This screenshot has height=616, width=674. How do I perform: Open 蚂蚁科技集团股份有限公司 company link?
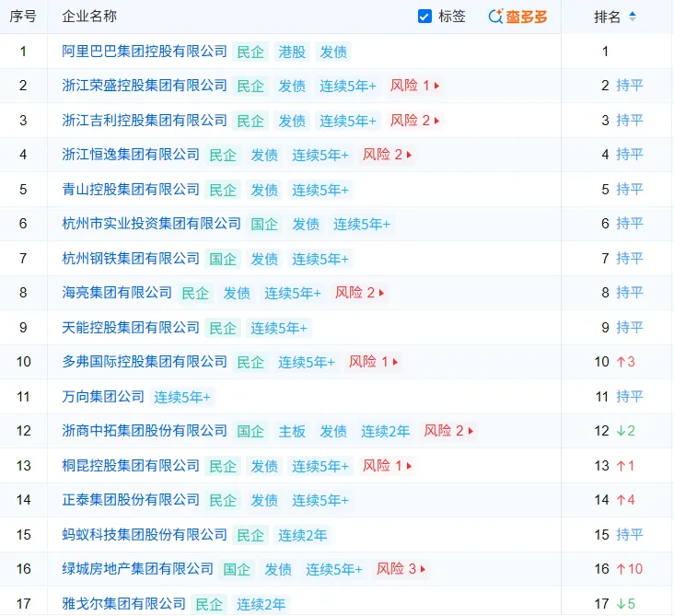(x=145, y=535)
